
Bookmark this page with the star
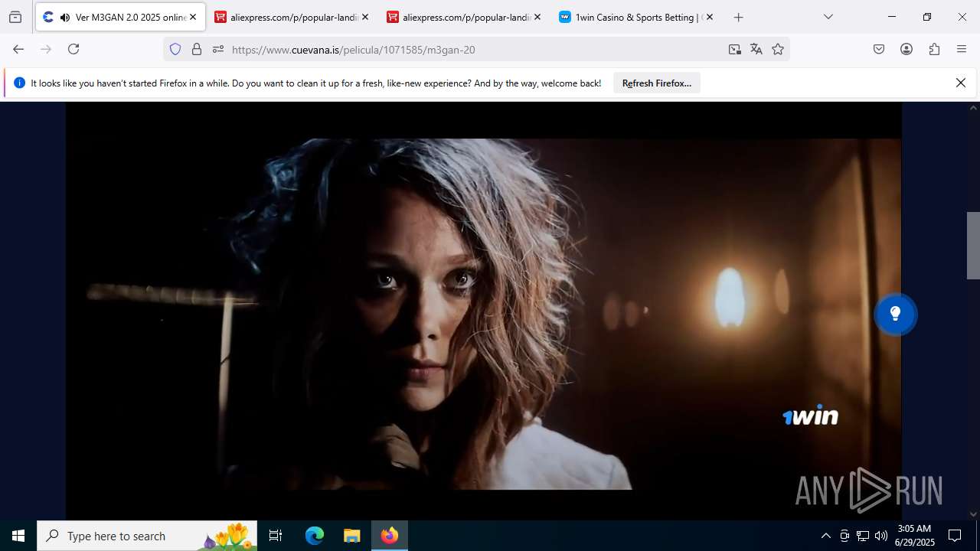778,49
